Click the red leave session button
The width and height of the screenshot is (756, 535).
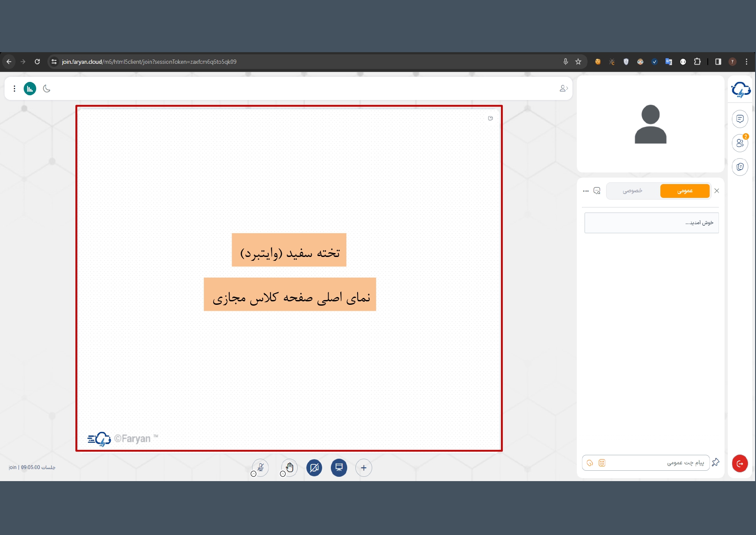(x=740, y=463)
